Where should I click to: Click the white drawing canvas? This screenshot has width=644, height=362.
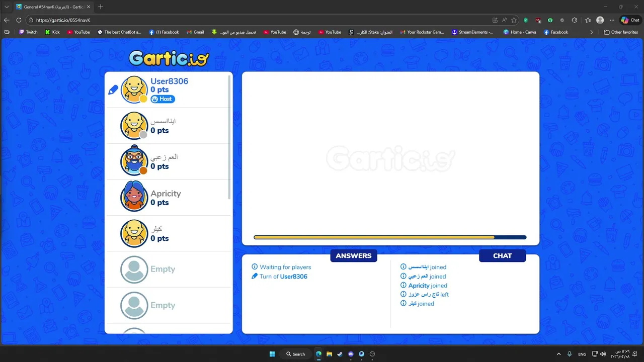(x=390, y=158)
